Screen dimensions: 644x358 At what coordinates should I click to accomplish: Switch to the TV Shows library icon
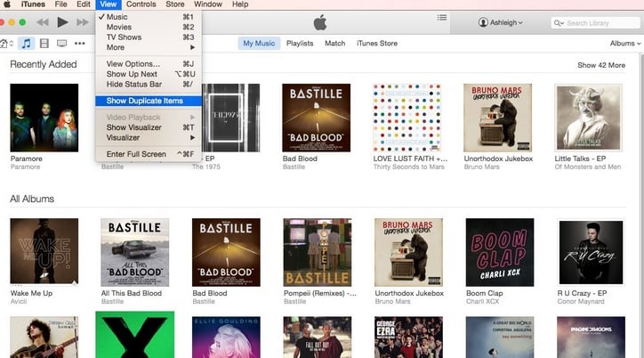point(61,43)
